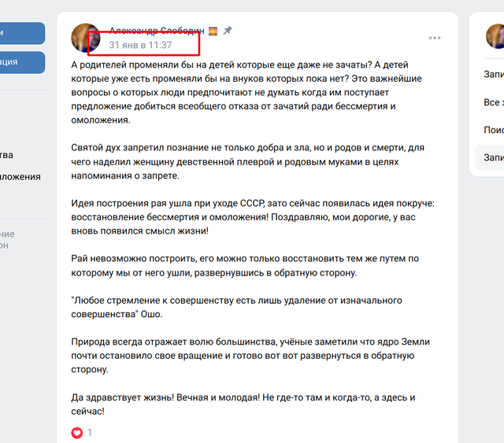Click the Osho quote paragraph in the post

[236, 308]
